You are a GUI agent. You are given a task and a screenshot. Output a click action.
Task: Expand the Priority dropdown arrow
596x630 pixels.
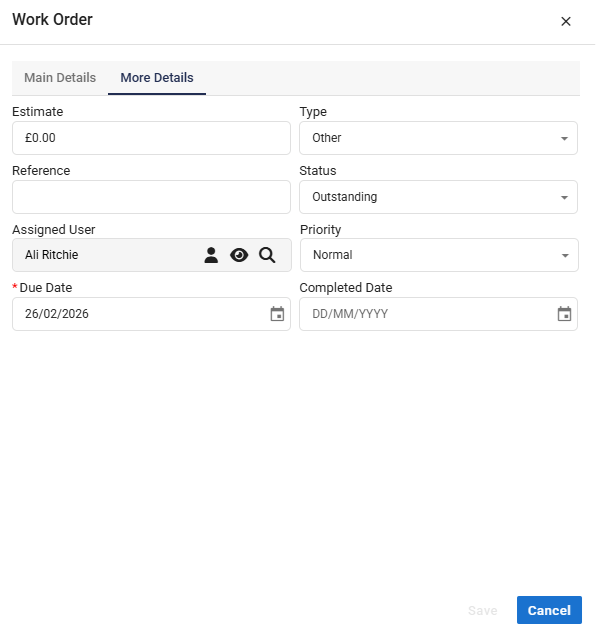click(565, 256)
